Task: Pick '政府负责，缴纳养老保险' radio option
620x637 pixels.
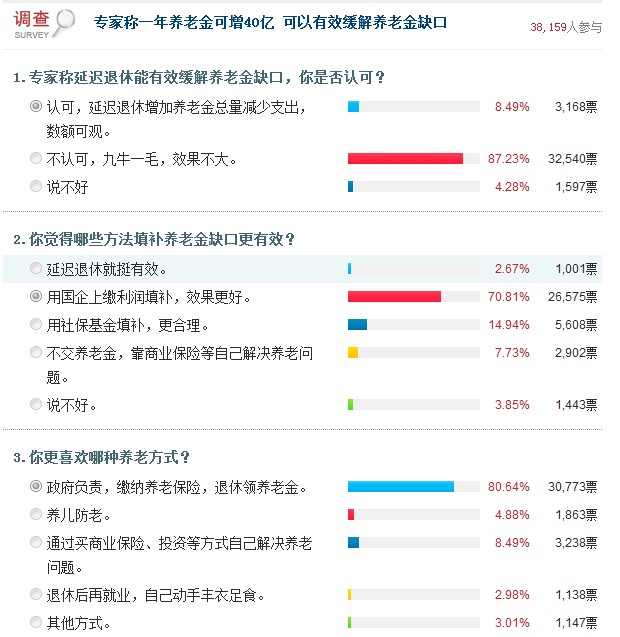Action: [x=37, y=487]
